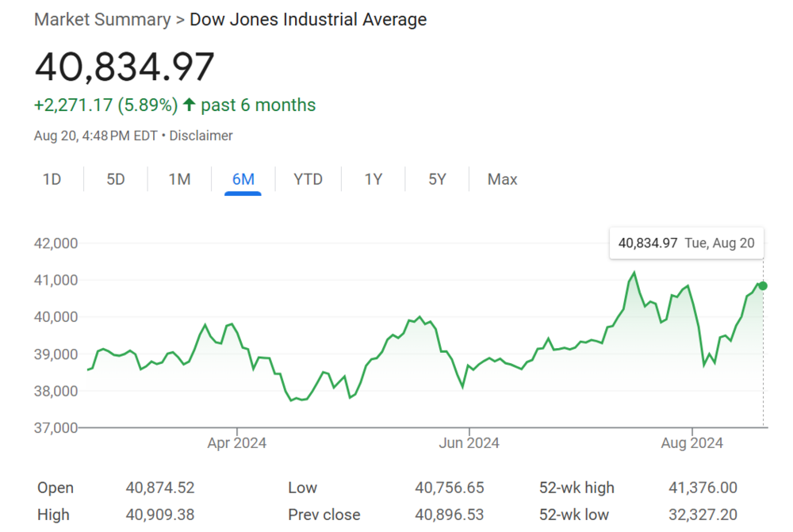The height and width of the screenshot is (532, 793).
Task: Switch to the 1D time range tab
Action: coord(52,179)
